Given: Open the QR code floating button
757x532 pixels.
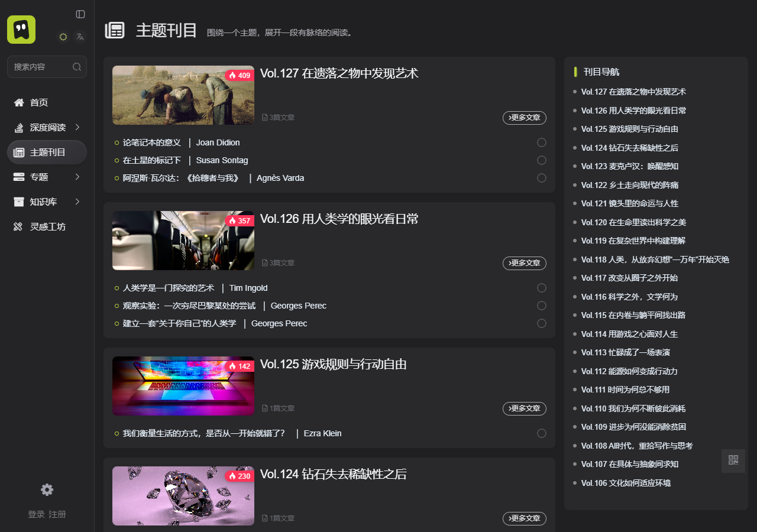Looking at the screenshot, I should [x=733, y=461].
